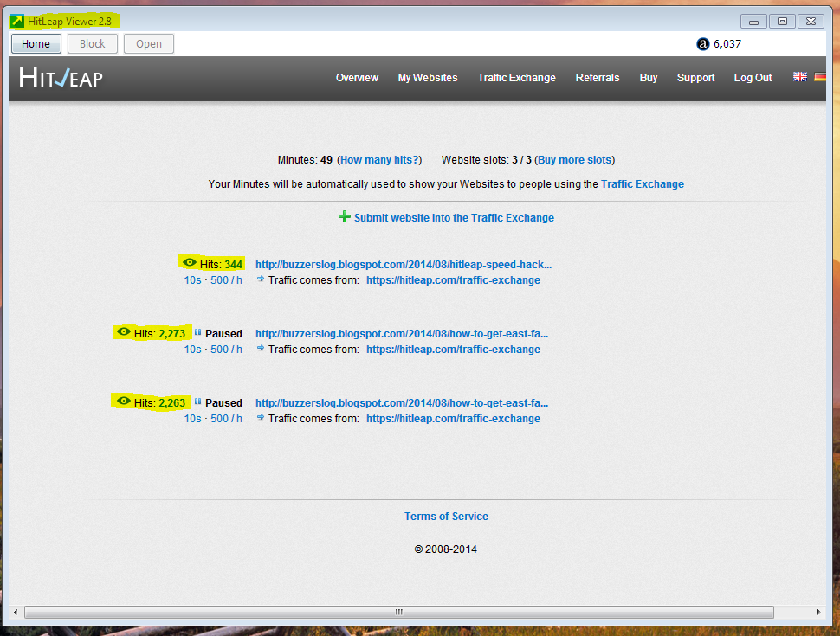Click the Open button in the viewer toolbar
This screenshot has height=636, width=840.
(x=148, y=44)
